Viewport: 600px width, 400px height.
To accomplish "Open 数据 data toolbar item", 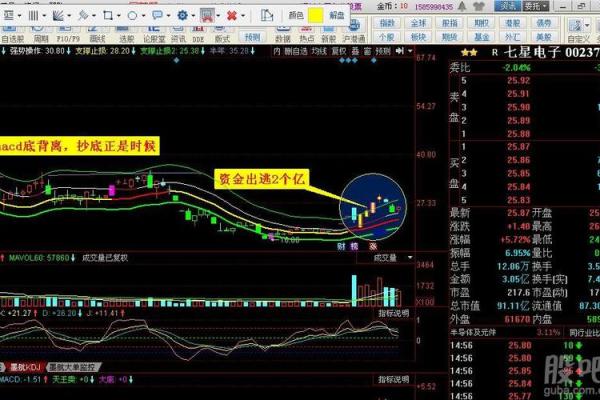I will [x=283, y=34].
